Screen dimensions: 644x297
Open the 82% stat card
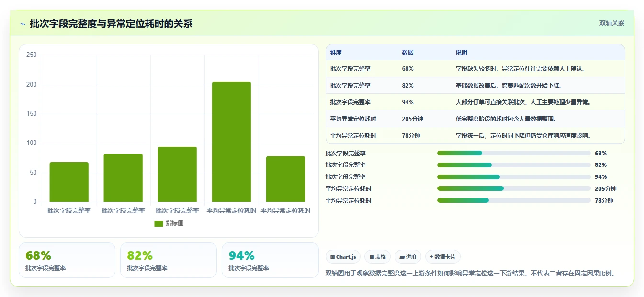169,260
